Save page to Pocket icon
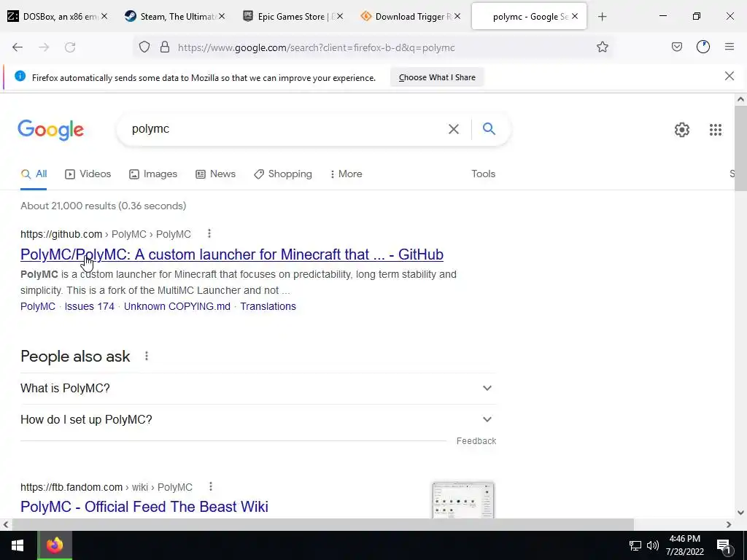The width and height of the screenshot is (747, 560). click(x=676, y=47)
